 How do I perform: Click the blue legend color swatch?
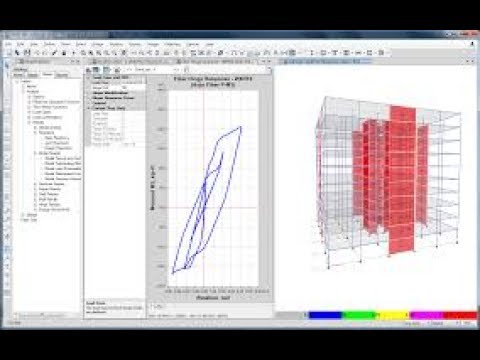coord(325,315)
